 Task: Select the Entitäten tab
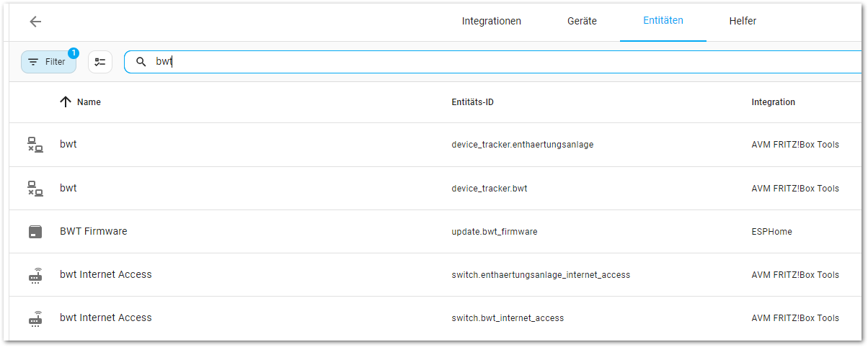[663, 22]
